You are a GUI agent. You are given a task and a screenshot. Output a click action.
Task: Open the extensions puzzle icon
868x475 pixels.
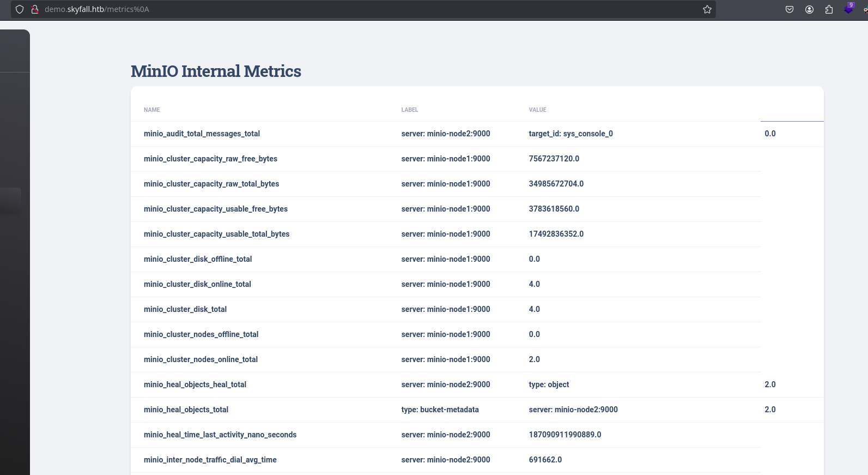(829, 9)
